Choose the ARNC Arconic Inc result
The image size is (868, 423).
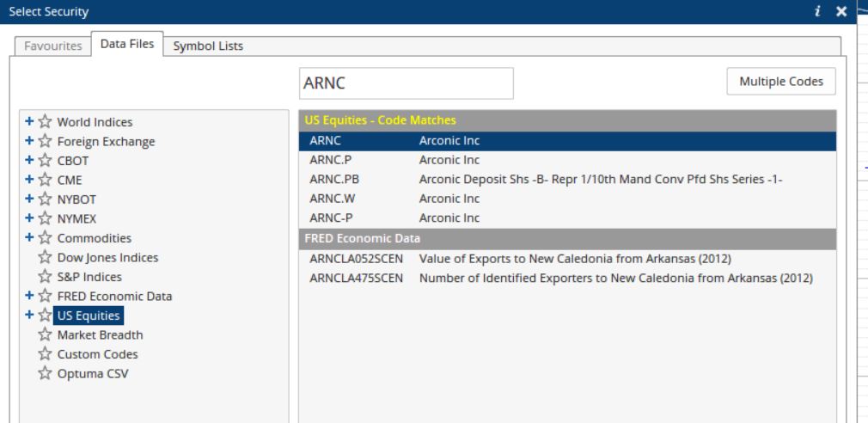click(567, 141)
